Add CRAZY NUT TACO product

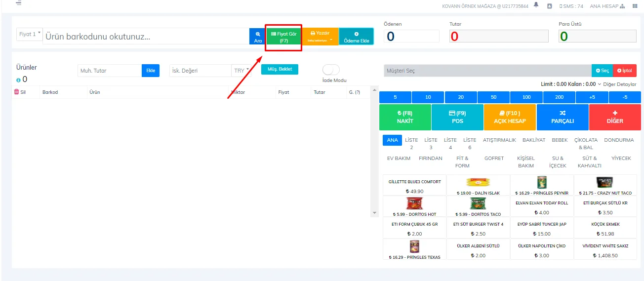point(605,185)
